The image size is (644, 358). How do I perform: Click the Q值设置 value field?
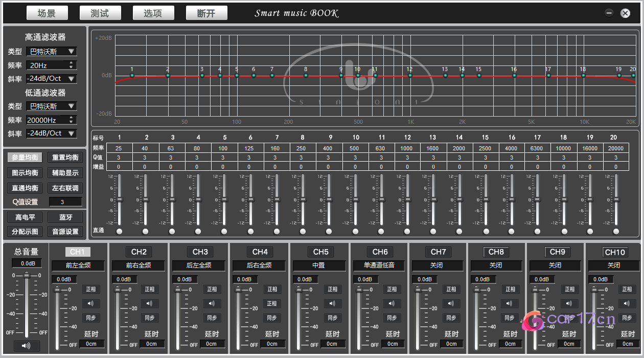click(x=65, y=202)
